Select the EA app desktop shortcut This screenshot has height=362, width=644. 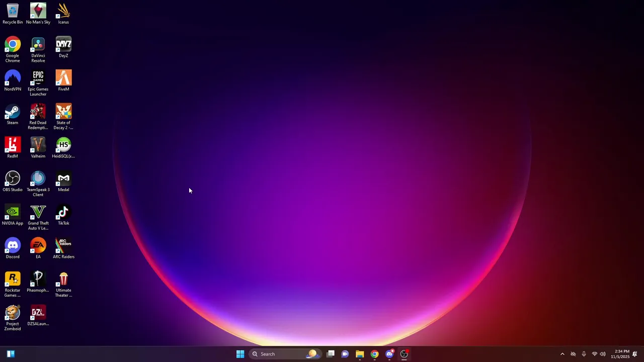[x=38, y=248]
